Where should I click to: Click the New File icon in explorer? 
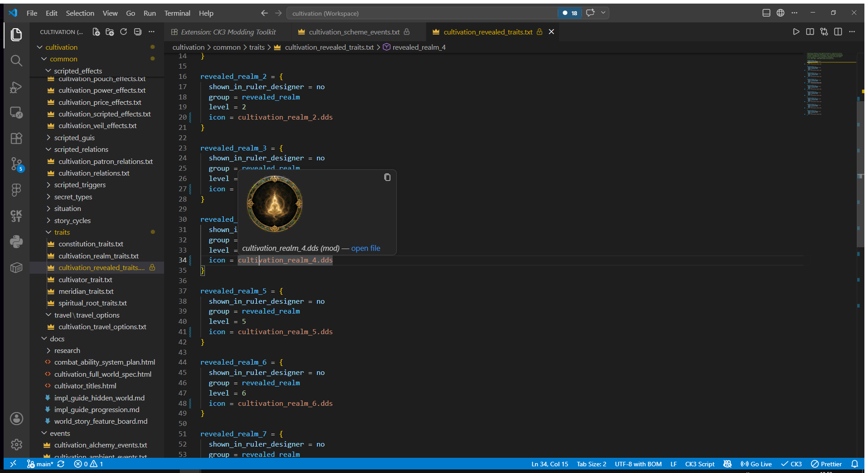click(96, 32)
